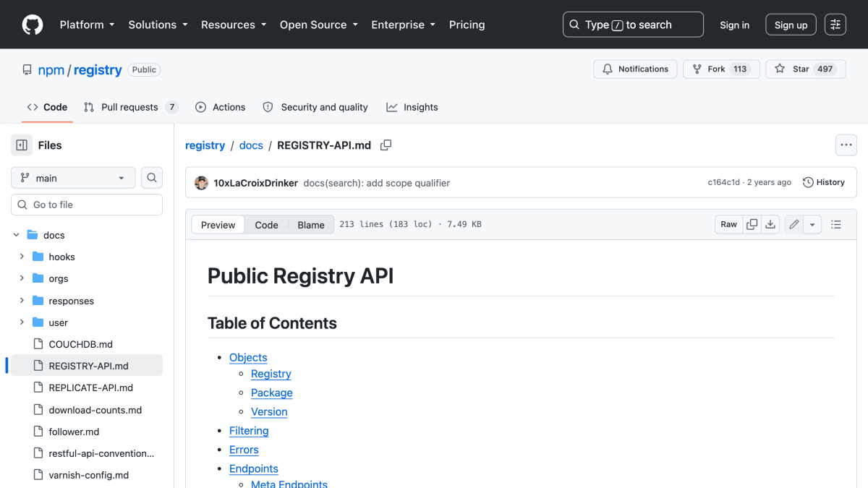The width and height of the screenshot is (868, 488).
Task: Open the more file actions ellipsis button
Action: (846, 145)
